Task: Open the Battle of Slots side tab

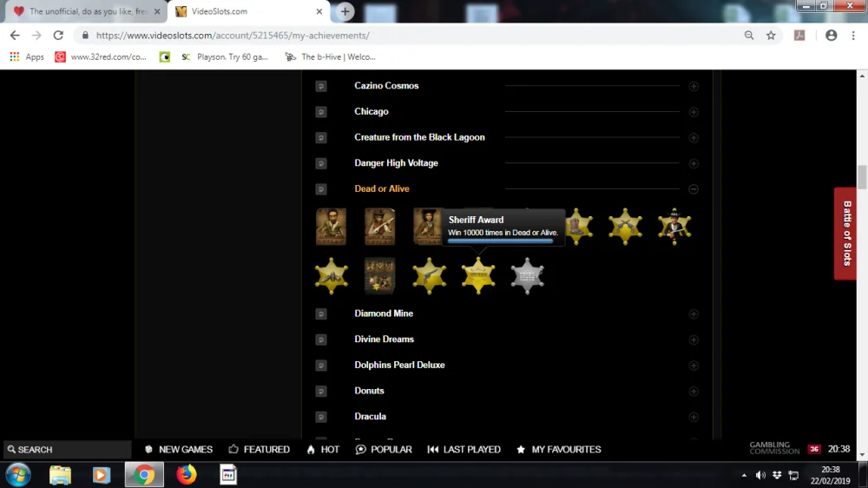Action: (x=846, y=234)
